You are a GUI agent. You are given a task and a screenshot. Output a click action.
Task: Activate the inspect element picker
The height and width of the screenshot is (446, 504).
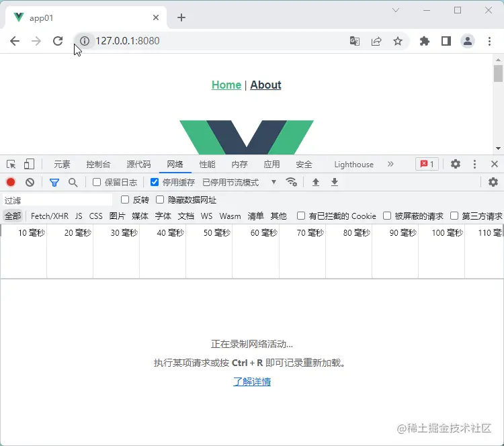tap(11, 164)
